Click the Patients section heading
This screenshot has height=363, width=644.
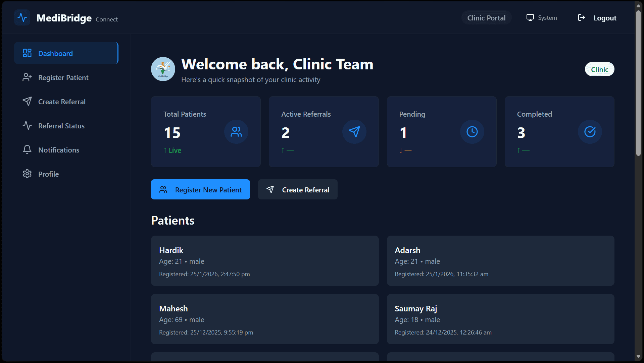173,221
